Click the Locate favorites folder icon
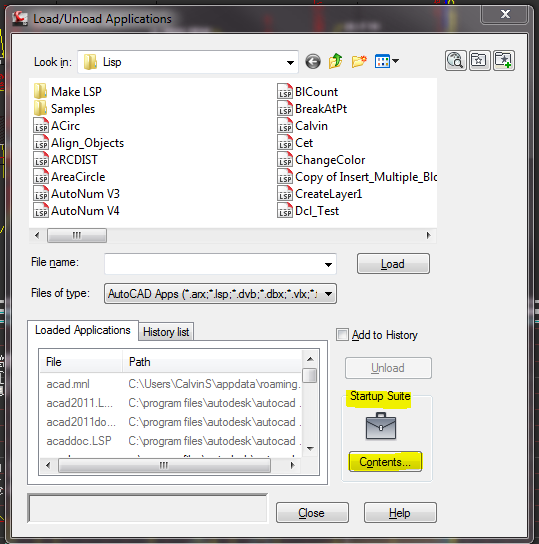 click(480, 61)
